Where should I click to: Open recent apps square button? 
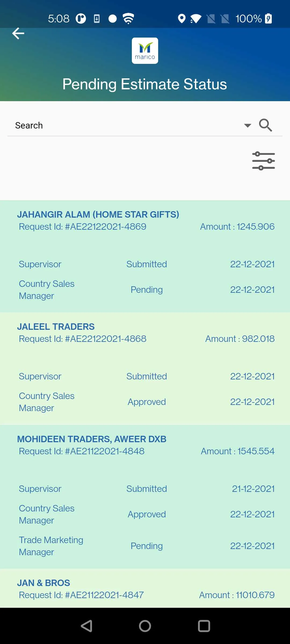[x=204, y=626]
